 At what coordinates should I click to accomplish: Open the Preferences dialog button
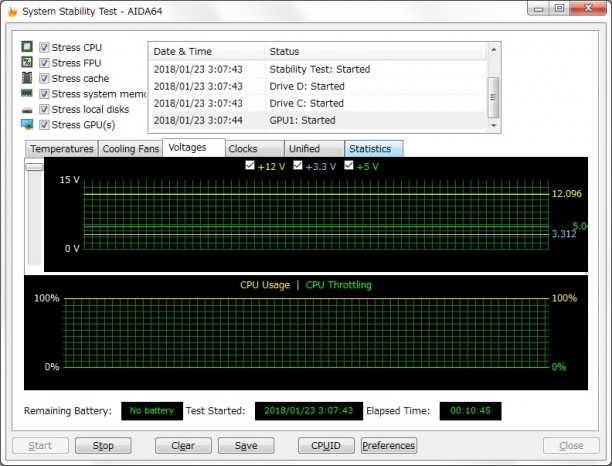click(389, 445)
